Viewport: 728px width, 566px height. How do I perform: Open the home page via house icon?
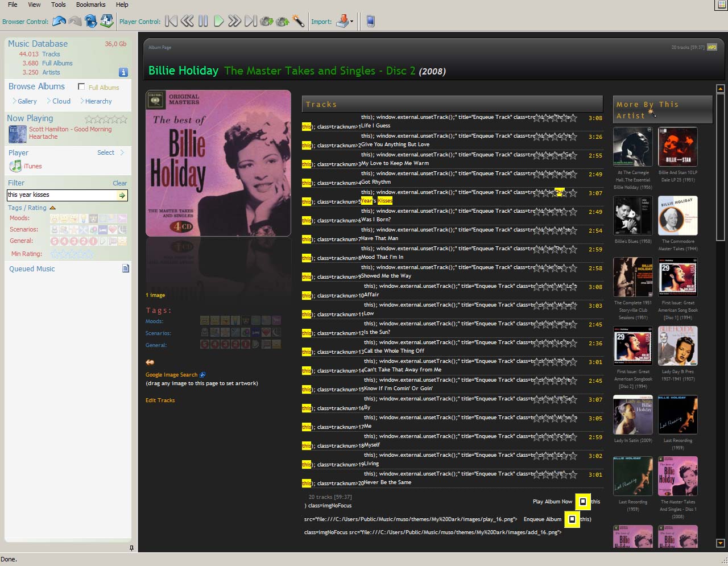click(x=107, y=21)
